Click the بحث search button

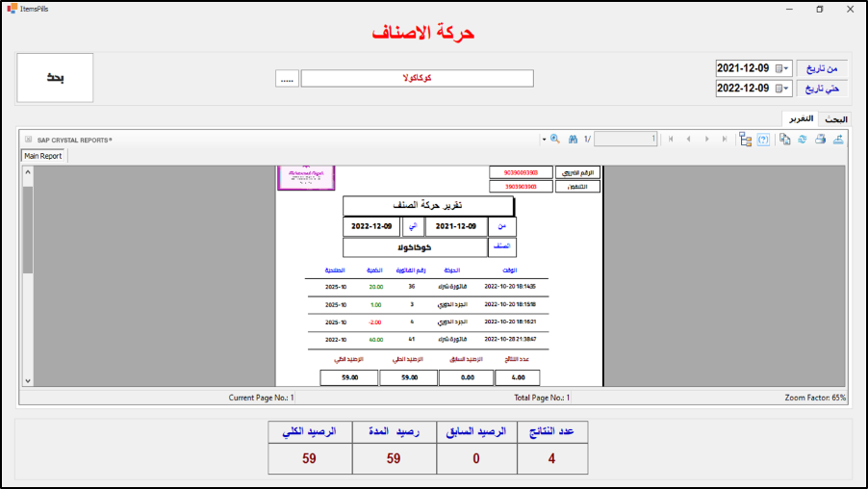tap(55, 78)
